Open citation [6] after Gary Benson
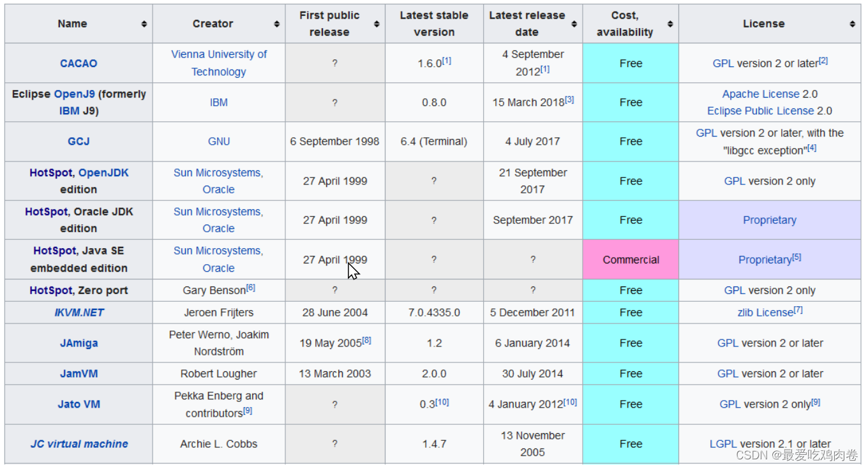This screenshot has height=467, width=868. (251, 288)
